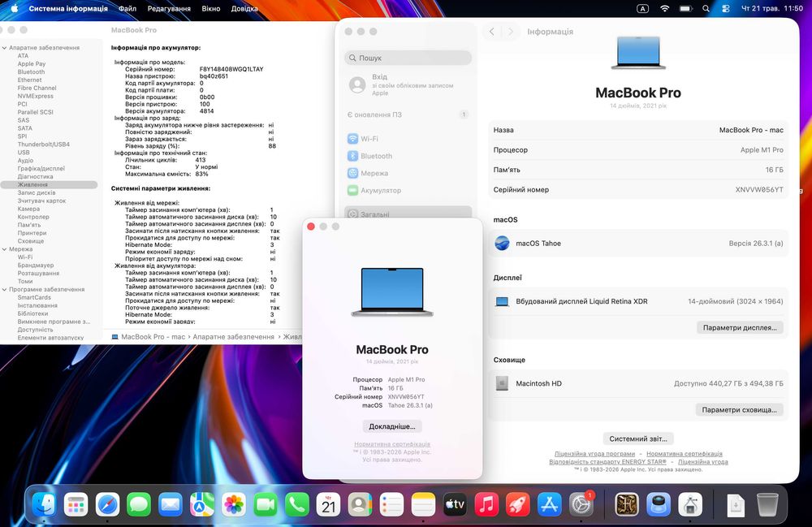
Task: Switch keyboard input source in menu bar
Action: 642,8
